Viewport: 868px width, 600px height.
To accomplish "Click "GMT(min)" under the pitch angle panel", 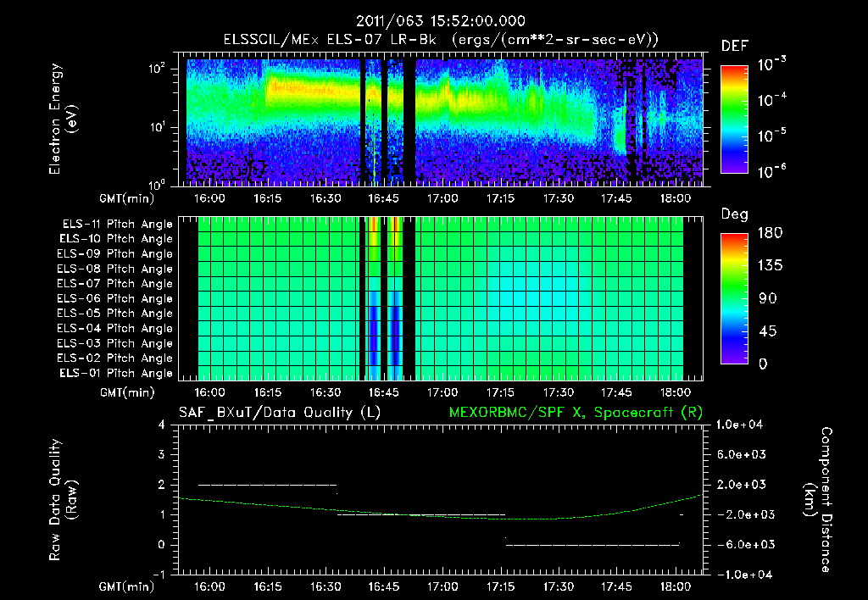I will point(127,393).
